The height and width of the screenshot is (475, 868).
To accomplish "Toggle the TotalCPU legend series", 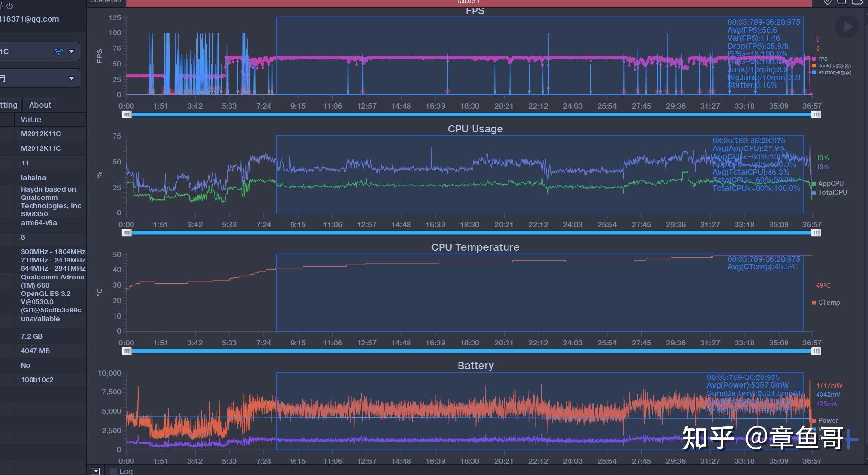I will pyautogui.click(x=830, y=192).
